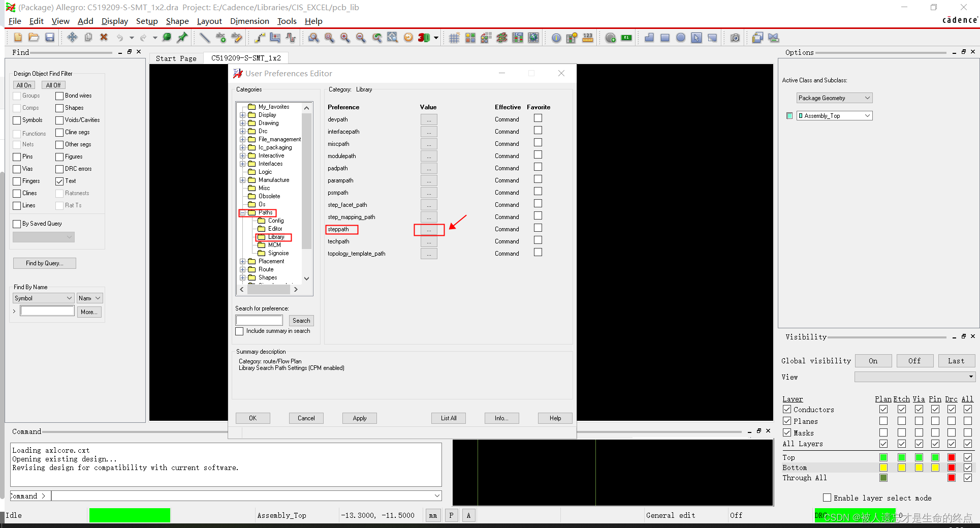
Task: Click the Delete (red X) tool
Action: click(x=104, y=38)
